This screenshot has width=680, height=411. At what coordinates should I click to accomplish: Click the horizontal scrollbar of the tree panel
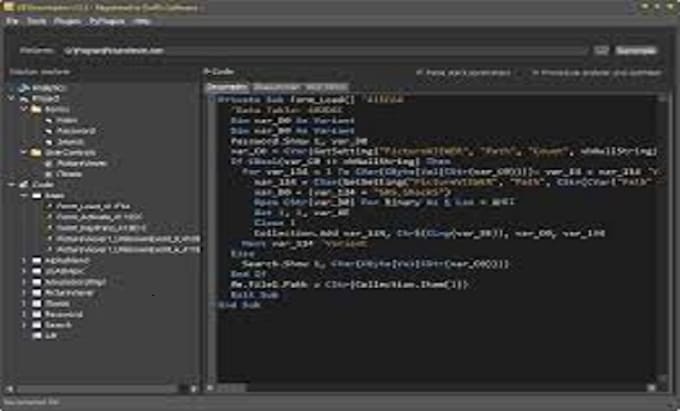98,388
